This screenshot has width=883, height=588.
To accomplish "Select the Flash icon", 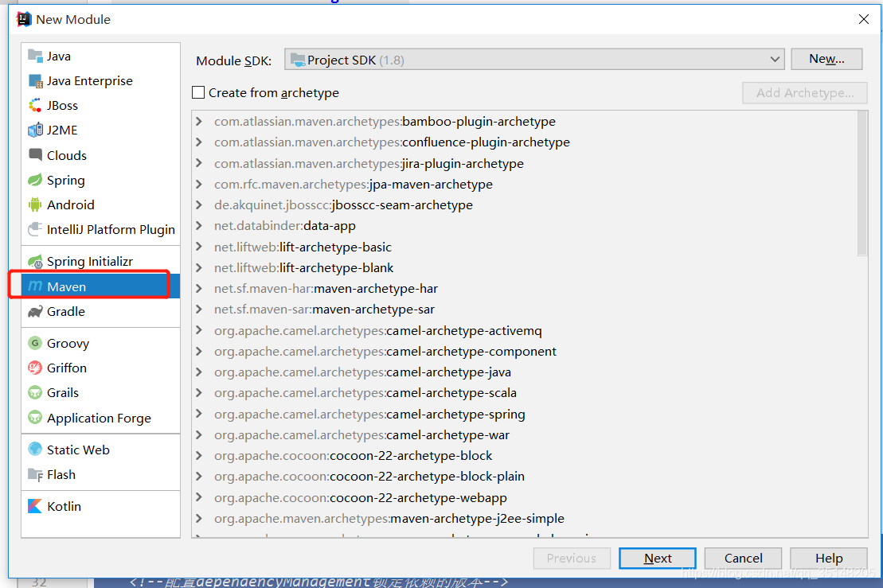I will pyautogui.click(x=35, y=475).
